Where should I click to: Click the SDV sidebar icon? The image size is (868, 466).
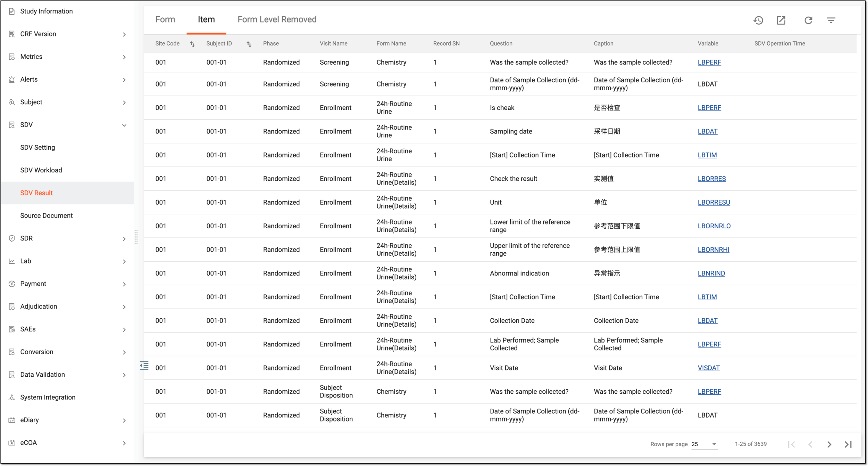(12, 125)
